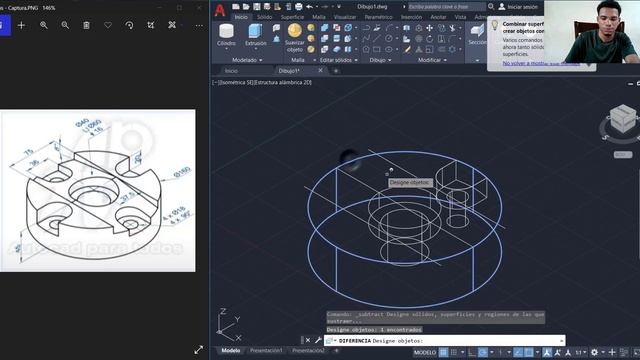Viewport: 640px width, 360px height.
Task: Toggle object snap tracking in status bar
Action: [518, 352]
